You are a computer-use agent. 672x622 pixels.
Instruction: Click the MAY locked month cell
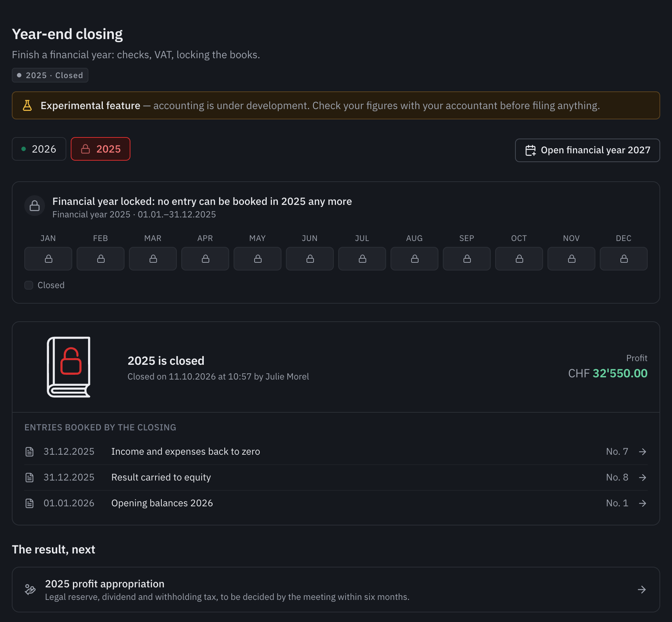click(x=258, y=259)
